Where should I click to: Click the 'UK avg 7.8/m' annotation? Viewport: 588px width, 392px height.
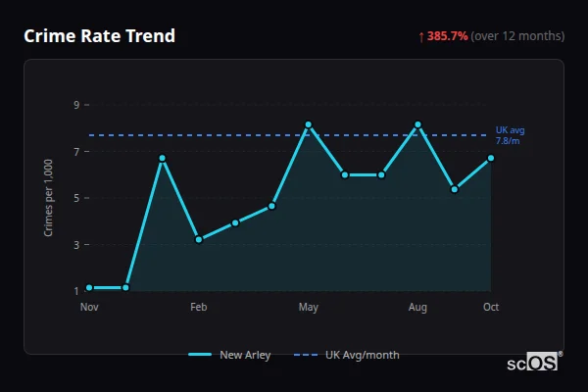click(x=510, y=135)
